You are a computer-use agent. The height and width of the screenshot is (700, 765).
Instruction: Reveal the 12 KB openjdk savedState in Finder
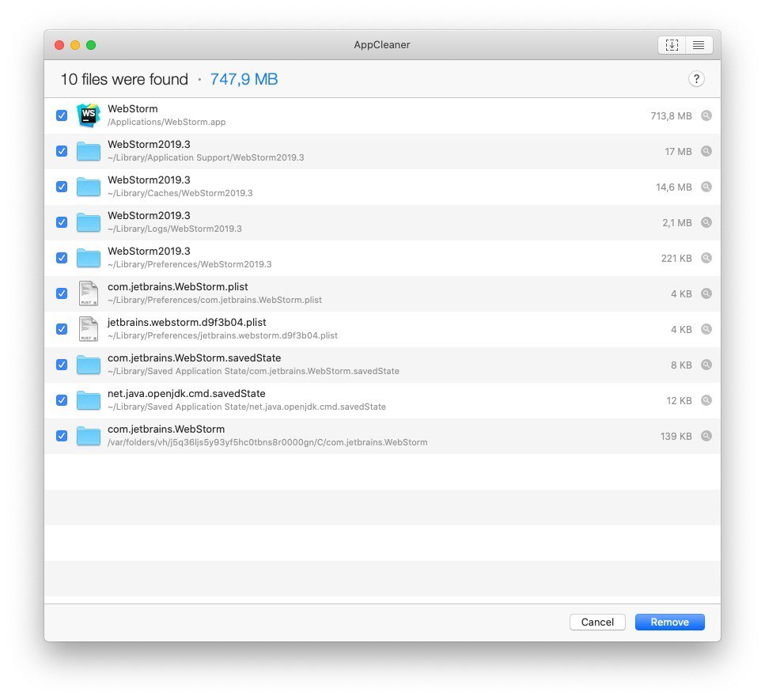point(706,400)
